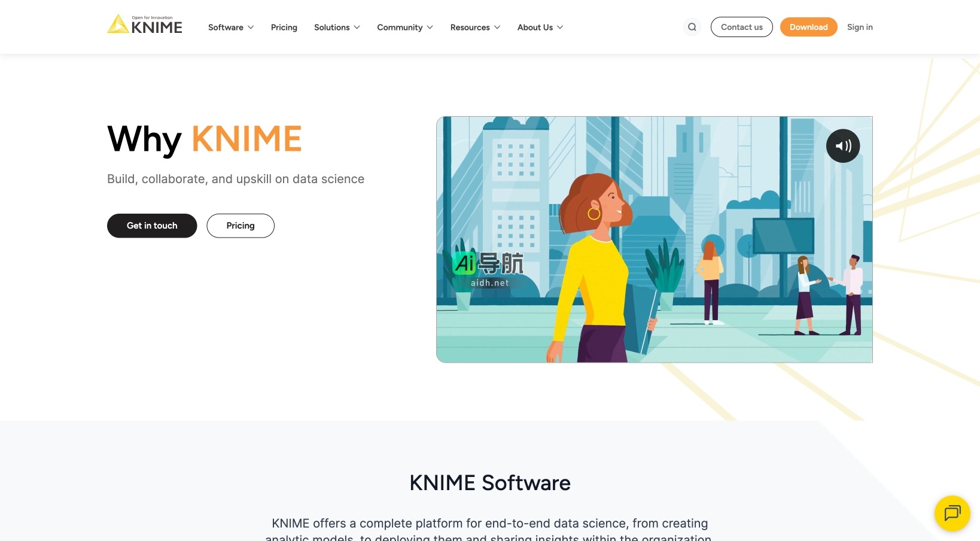Image resolution: width=980 pixels, height=541 pixels.
Task: Click the Pricing button below the heading
Action: [x=240, y=226]
